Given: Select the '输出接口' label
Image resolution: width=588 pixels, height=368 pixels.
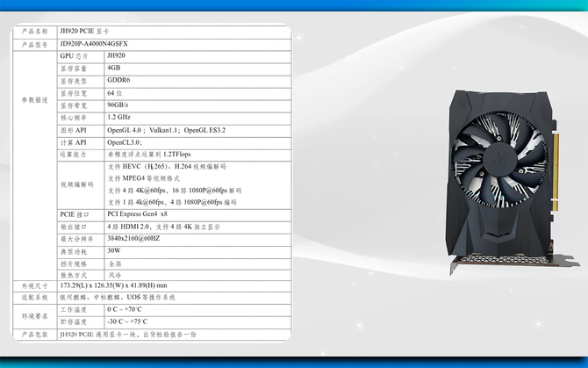Looking at the screenshot, I should click(74, 227).
